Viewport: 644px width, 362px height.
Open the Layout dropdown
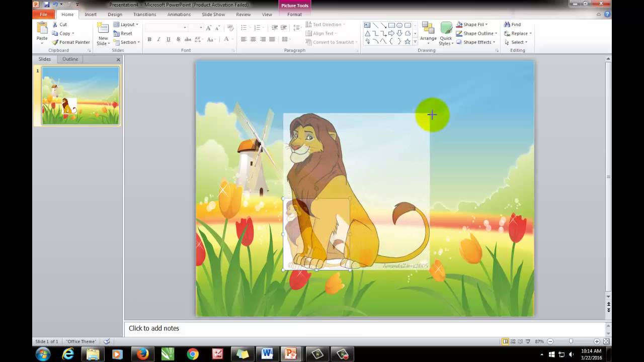point(126,24)
